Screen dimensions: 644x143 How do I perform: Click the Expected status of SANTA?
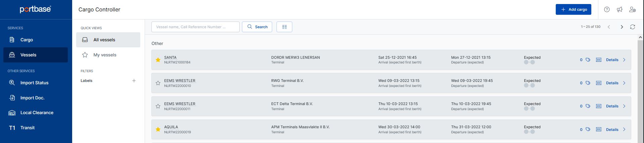(532, 57)
